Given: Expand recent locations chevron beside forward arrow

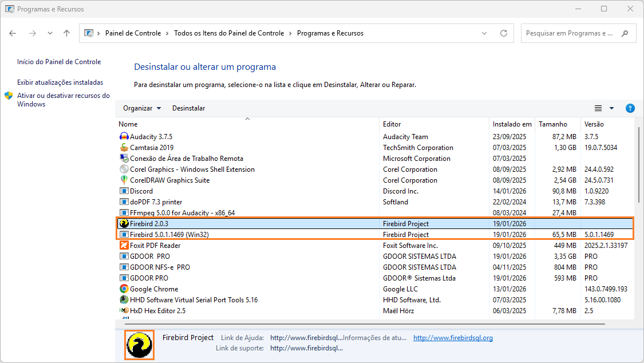Looking at the screenshot, I should (50, 33).
